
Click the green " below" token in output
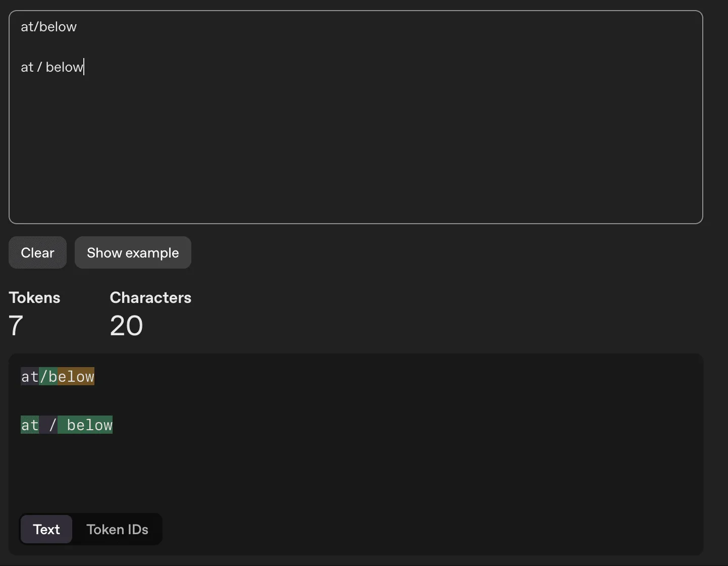pyautogui.click(x=85, y=425)
